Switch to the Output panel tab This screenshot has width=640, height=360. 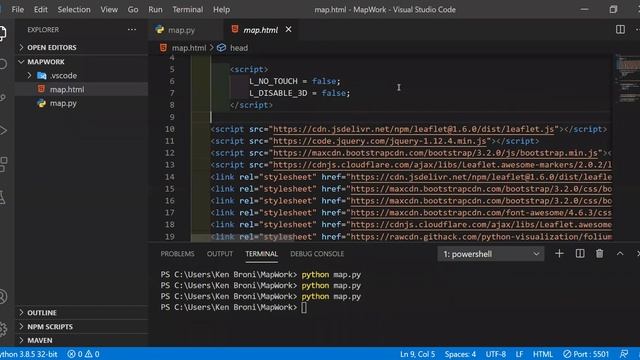(220, 254)
